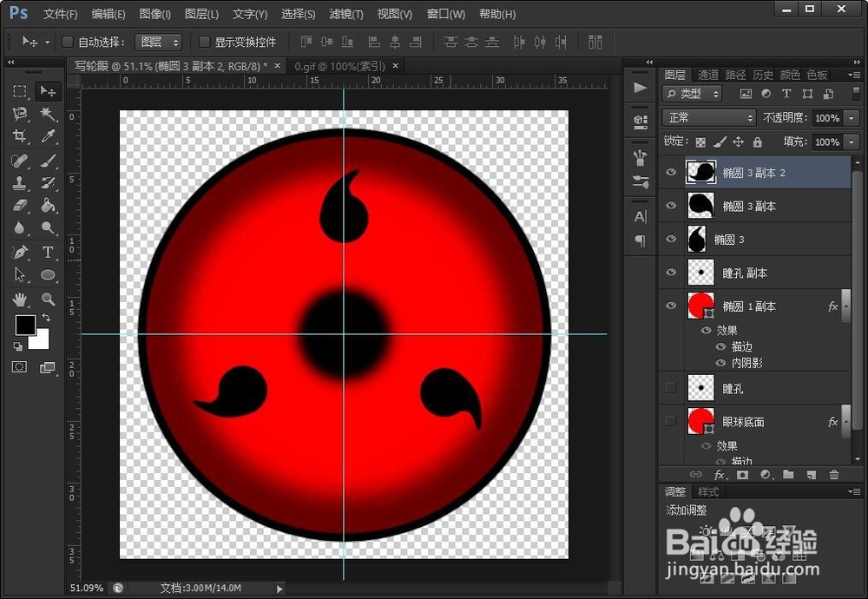Select the History Brush tool

click(48, 182)
